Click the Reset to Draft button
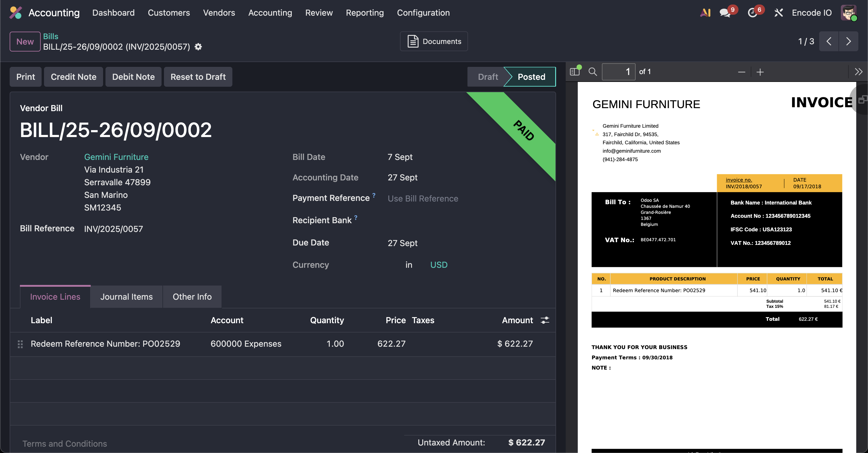Image resolution: width=868 pixels, height=453 pixels. pos(198,77)
